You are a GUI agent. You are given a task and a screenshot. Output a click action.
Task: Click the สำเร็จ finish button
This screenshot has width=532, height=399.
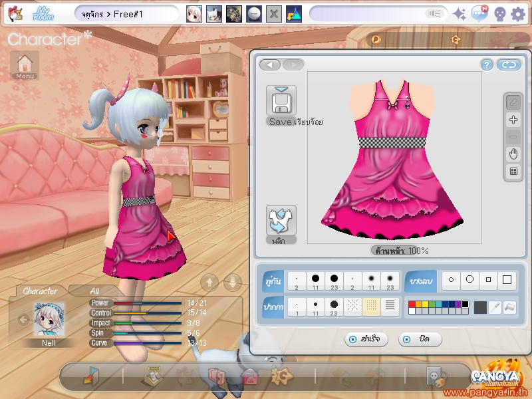click(366, 339)
